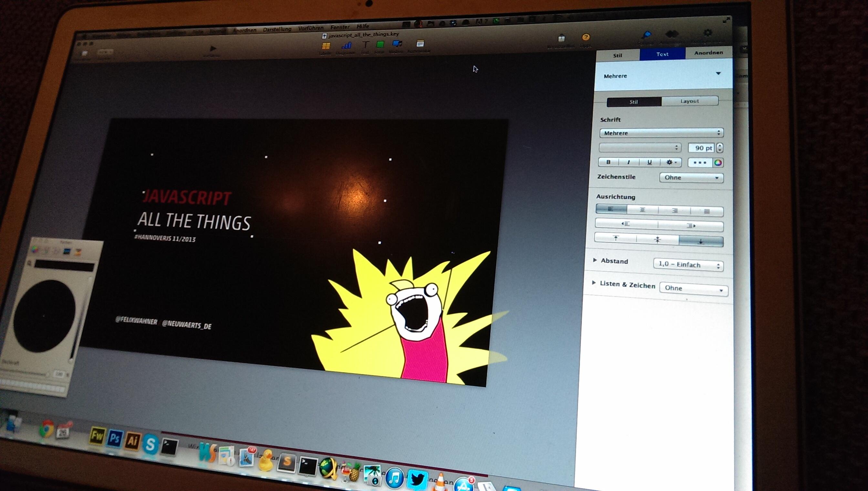The width and height of the screenshot is (868, 491).
Task: Open the Abstand line spacing dropdown
Action: point(688,265)
